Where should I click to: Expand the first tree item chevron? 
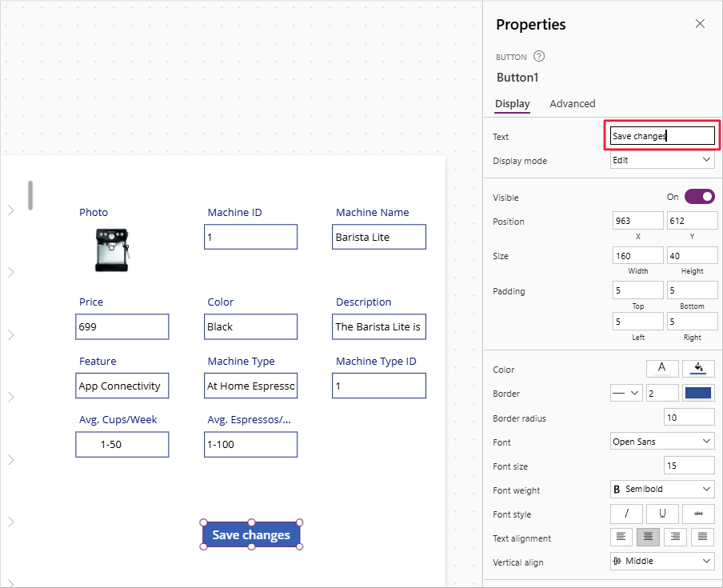[x=10, y=210]
